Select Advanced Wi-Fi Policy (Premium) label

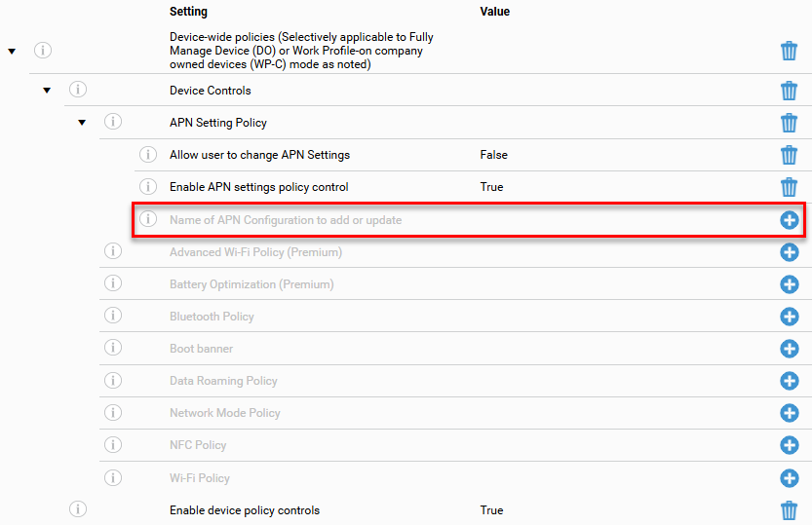coord(255,252)
